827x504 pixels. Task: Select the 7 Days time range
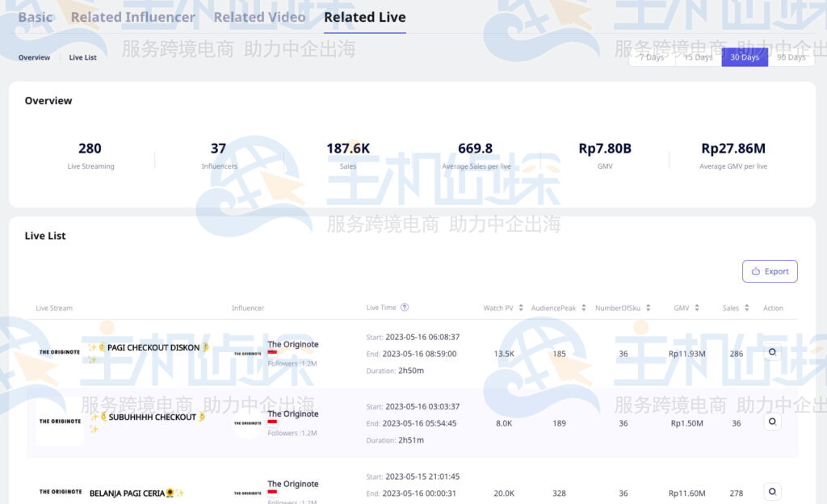[x=652, y=57]
